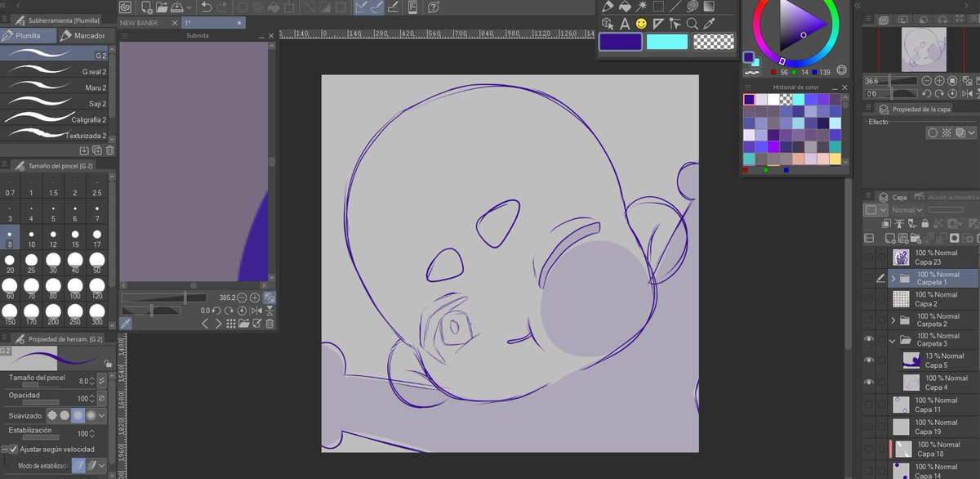The height and width of the screenshot is (479, 980).
Task: Select the yellow smiley Decoration tool
Action: (642, 24)
